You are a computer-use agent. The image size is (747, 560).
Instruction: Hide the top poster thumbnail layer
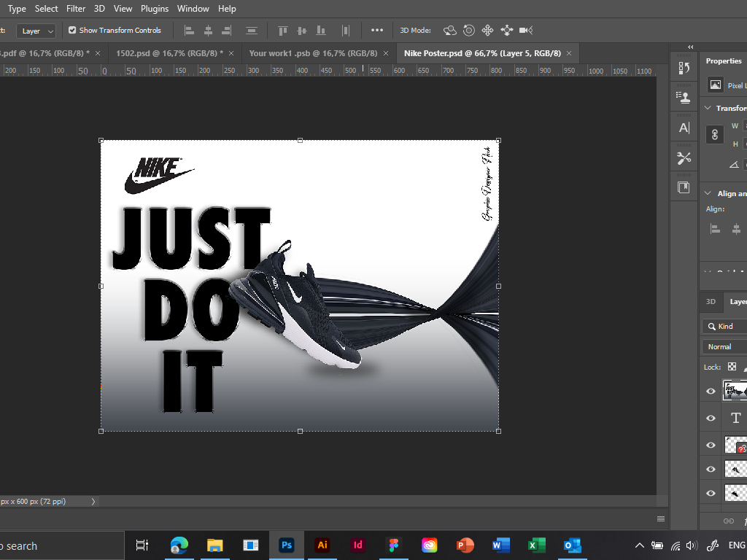point(711,391)
